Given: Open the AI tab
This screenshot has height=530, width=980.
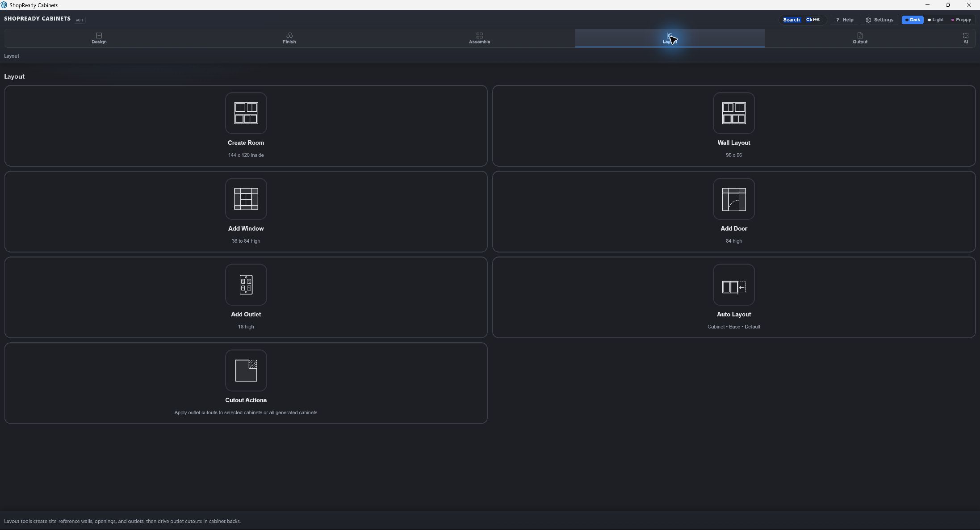Looking at the screenshot, I should coord(965,38).
